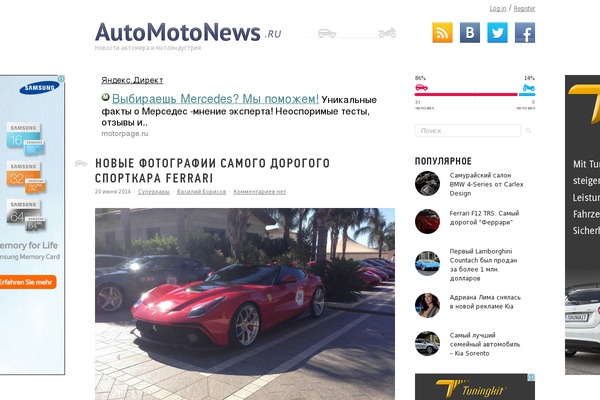Image resolution: width=600 pixels, height=400 pixels.
Task: Open the Суперкары category link
Action: [153, 191]
